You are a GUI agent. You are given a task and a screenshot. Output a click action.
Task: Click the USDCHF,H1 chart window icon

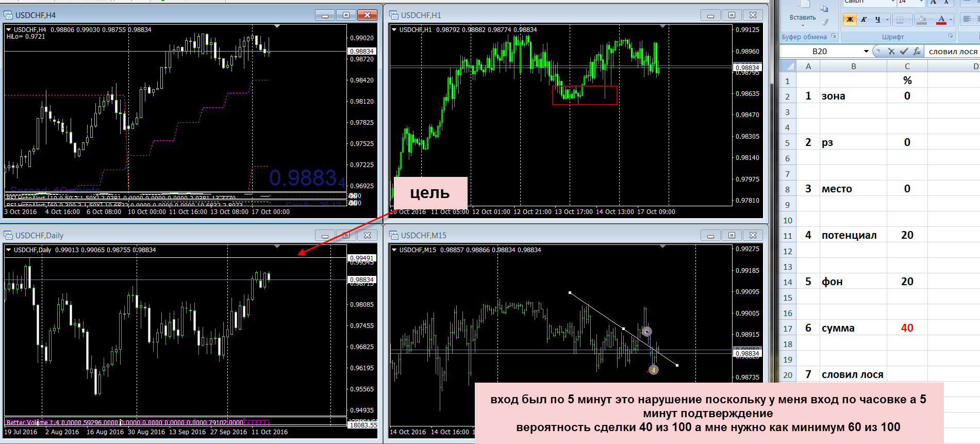(394, 15)
